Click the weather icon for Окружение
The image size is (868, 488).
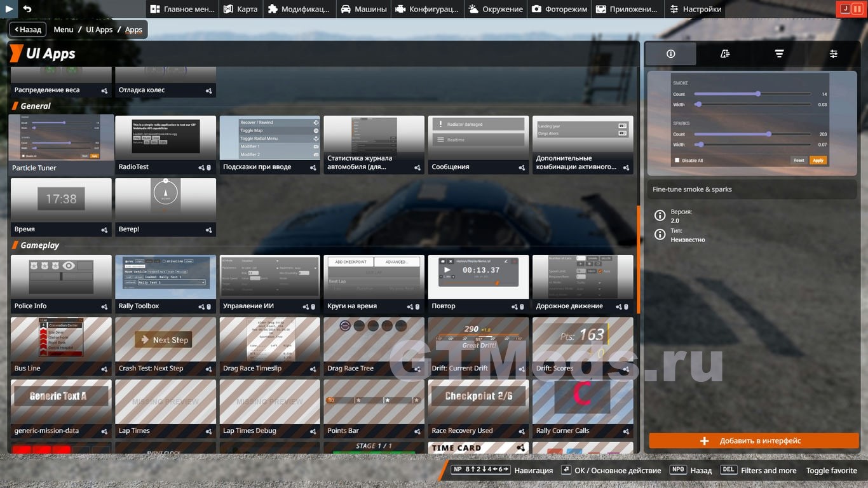pos(474,9)
